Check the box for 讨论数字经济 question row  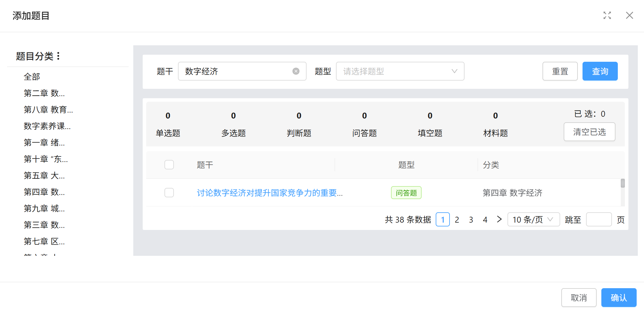tap(169, 193)
